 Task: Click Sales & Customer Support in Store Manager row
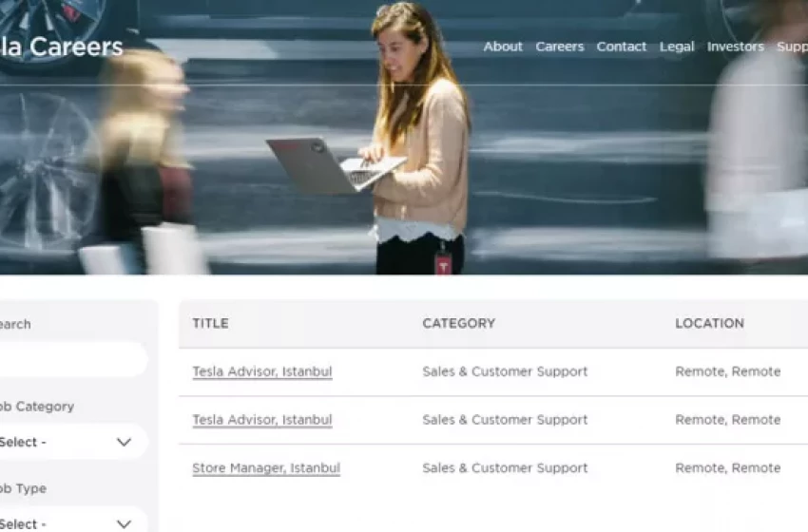[x=505, y=468]
